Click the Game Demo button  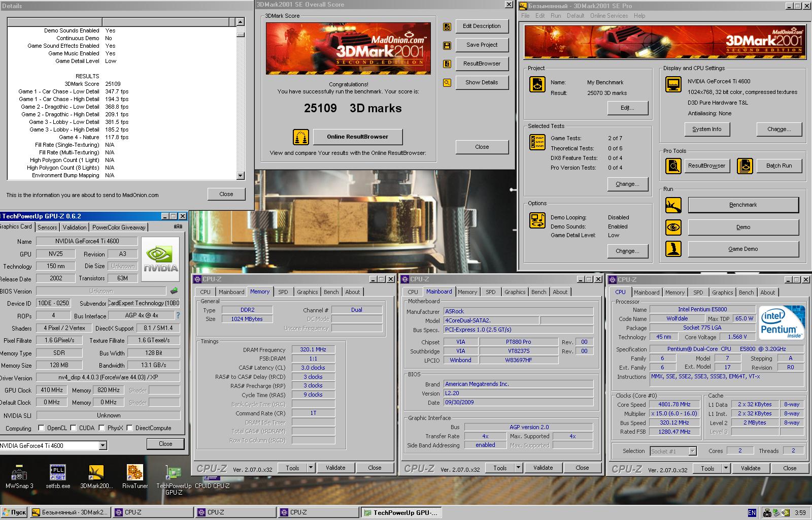pyautogui.click(x=743, y=249)
